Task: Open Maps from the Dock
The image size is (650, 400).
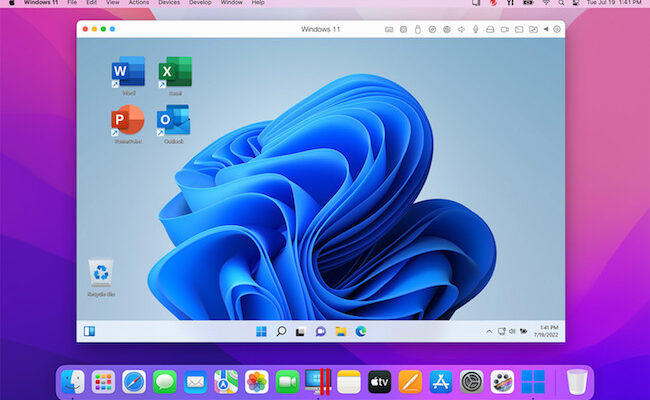Action: click(226, 381)
